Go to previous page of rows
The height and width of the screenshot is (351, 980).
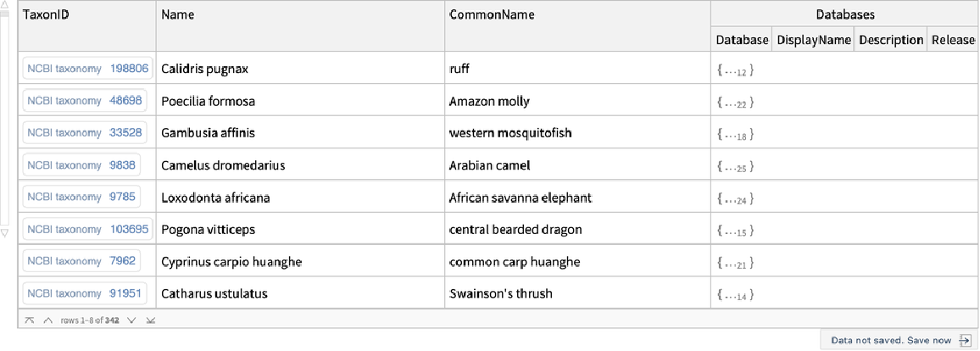pyautogui.click(x=47, y=320)
